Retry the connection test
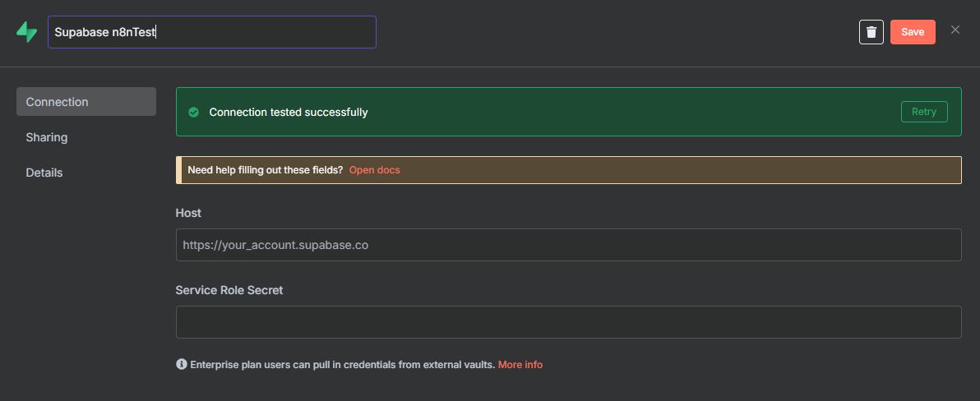Screen dimensions: 980x401 tap(924, 112)
